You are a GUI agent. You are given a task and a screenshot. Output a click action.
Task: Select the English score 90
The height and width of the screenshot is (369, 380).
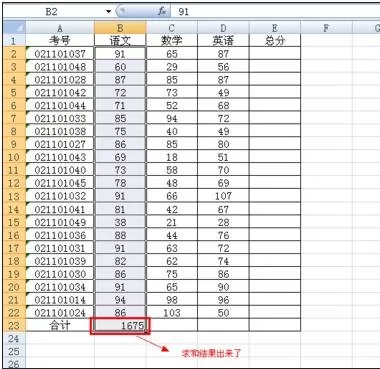coord(223,287)
